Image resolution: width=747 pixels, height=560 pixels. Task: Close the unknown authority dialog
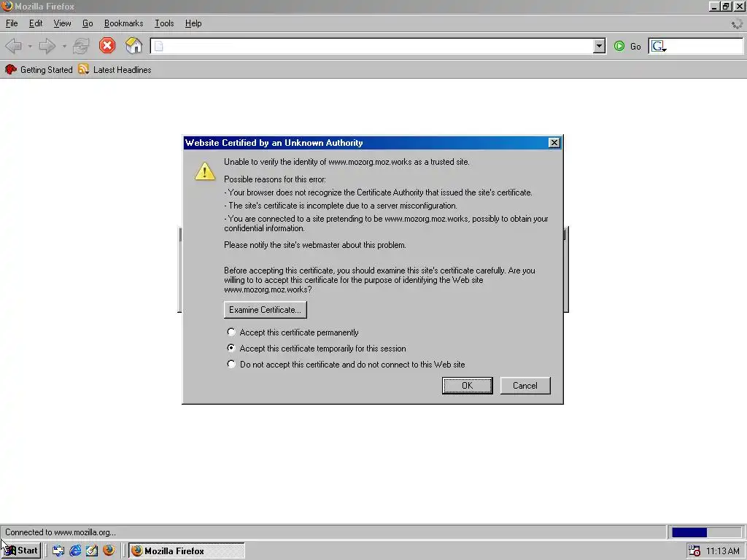554,143
